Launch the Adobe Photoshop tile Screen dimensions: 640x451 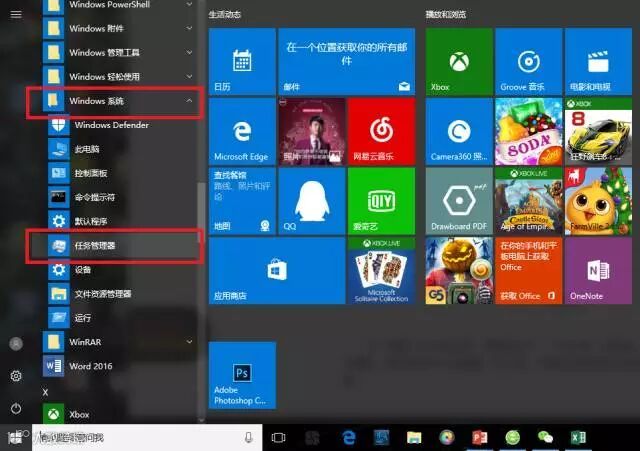[242, 375]
